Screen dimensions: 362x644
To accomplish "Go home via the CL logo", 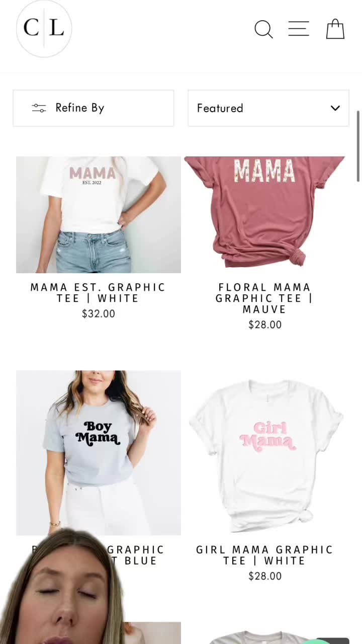I will click(44, 28).
